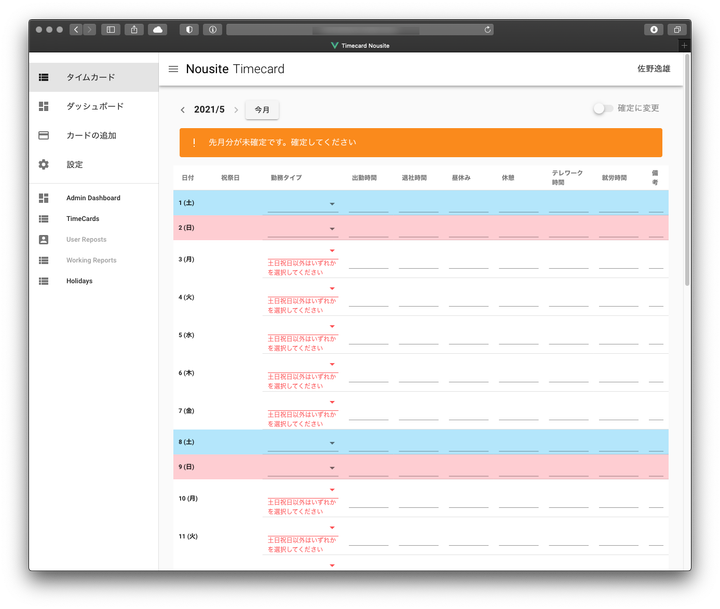Click 休憩 field for 5 (水)

coord(519,337)
